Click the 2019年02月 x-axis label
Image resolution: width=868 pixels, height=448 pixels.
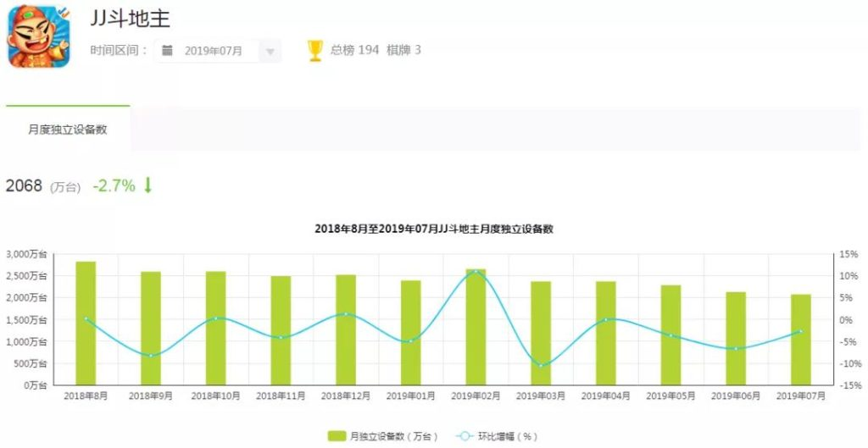[x=476, y=396]
